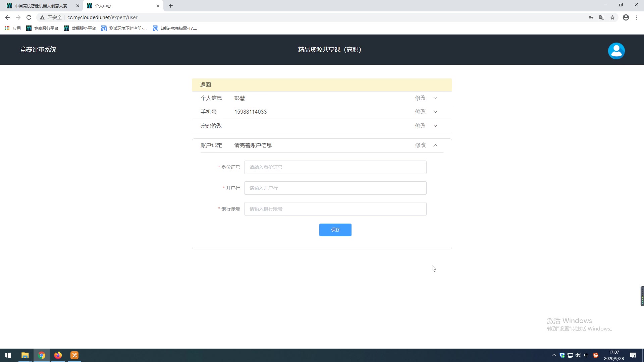Open Chrome profile account icon
The image size is (644, 362).
(x=626, y=17)
